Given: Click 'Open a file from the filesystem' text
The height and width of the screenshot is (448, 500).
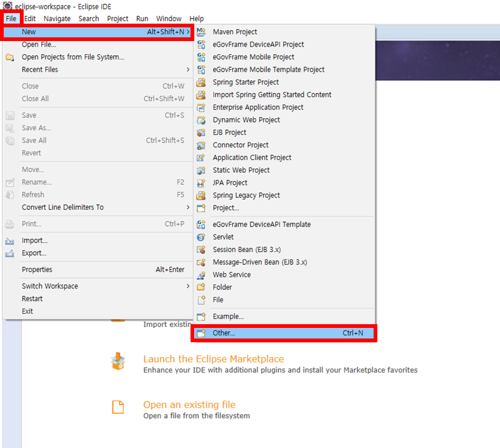Looking at the screenshot, I should tap(196, 416).
